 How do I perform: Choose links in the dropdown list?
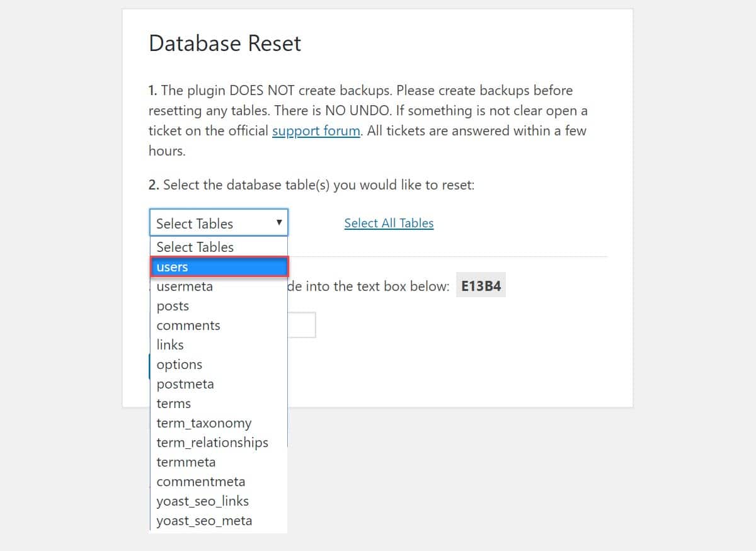(219, 345)
